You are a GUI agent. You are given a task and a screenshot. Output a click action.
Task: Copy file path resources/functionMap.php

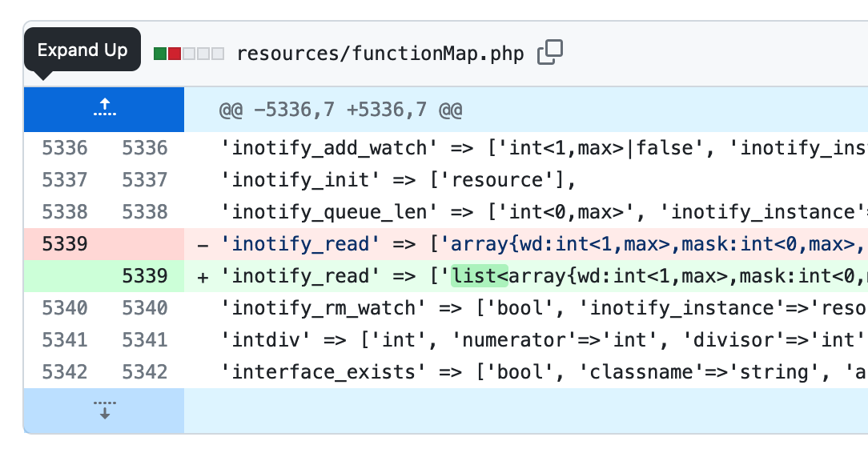coord(549,53)
